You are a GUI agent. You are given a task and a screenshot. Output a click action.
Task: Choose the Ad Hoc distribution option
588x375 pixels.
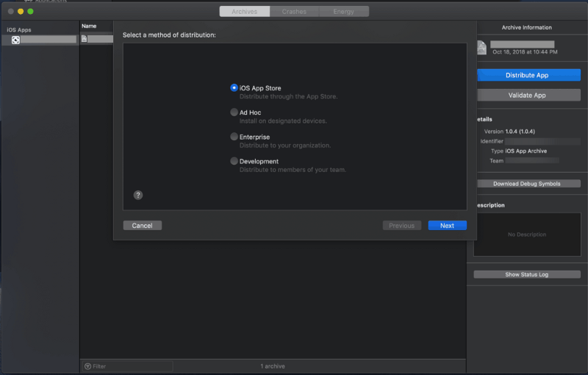(234, 112)
